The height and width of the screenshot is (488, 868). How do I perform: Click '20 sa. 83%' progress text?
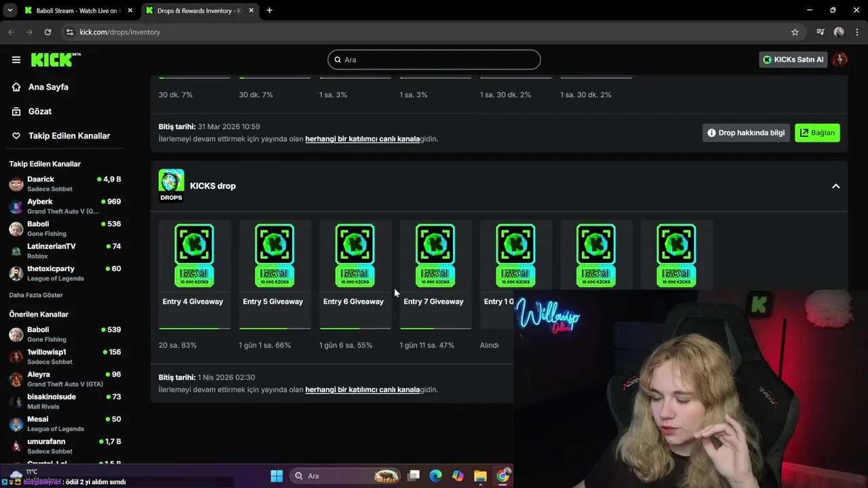click(x=178, y=345)
